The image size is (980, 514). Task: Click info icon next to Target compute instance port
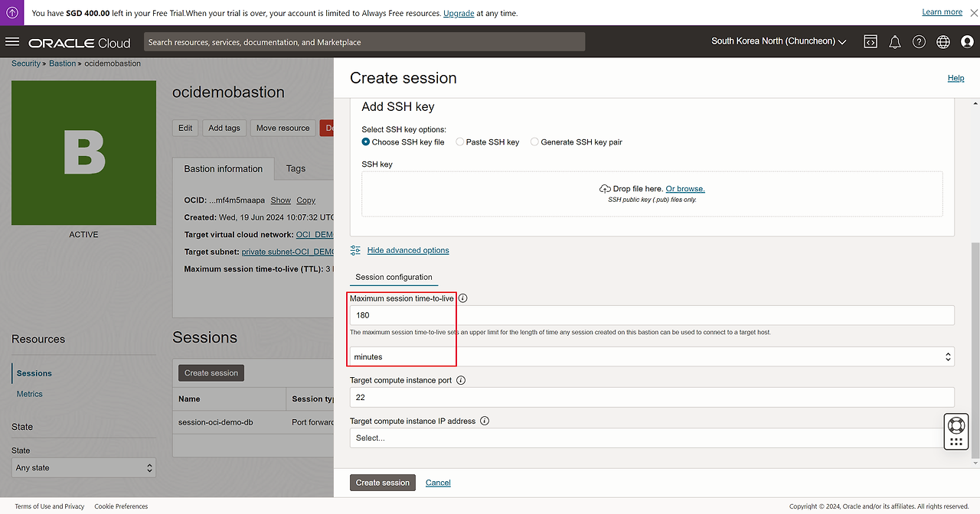(x=461, y=380)
